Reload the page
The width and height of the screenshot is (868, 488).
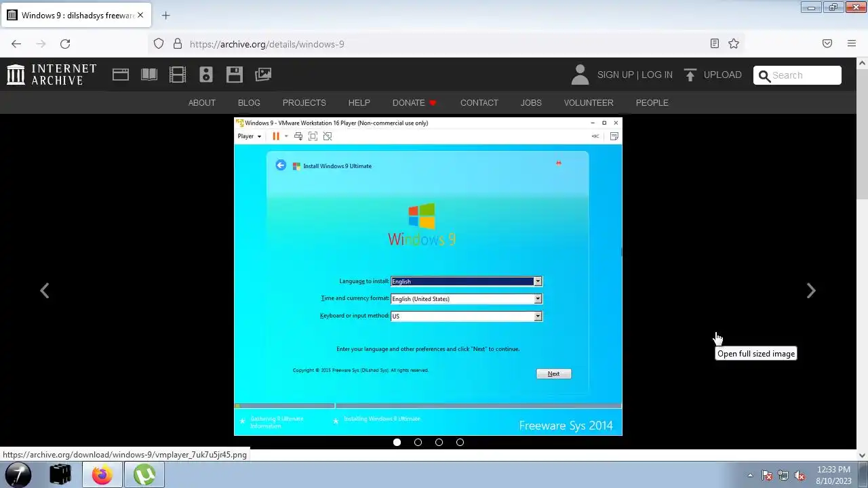tap(65, 43)
